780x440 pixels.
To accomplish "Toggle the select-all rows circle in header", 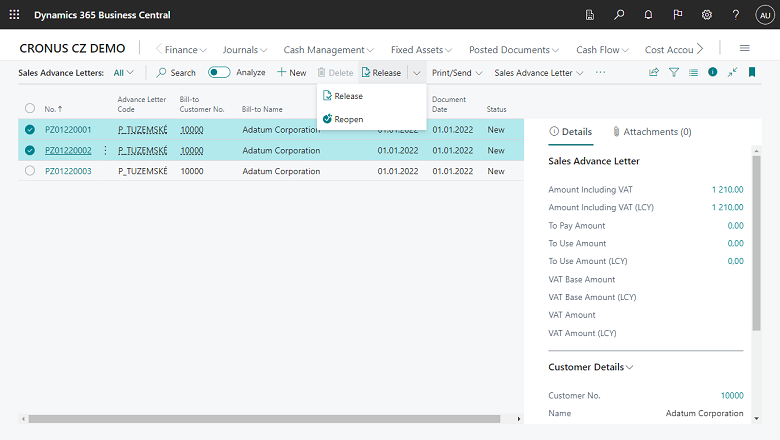I will pos(30,108).
